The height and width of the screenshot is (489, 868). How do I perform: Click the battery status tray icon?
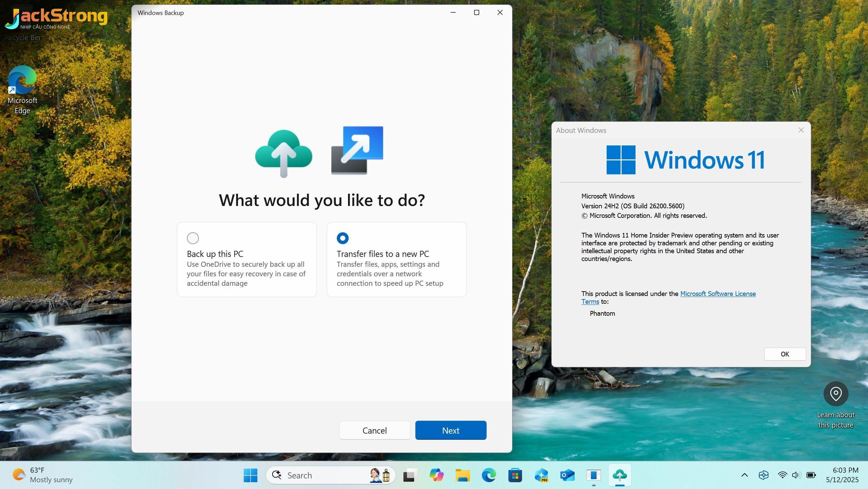click(x=811, y=475)
